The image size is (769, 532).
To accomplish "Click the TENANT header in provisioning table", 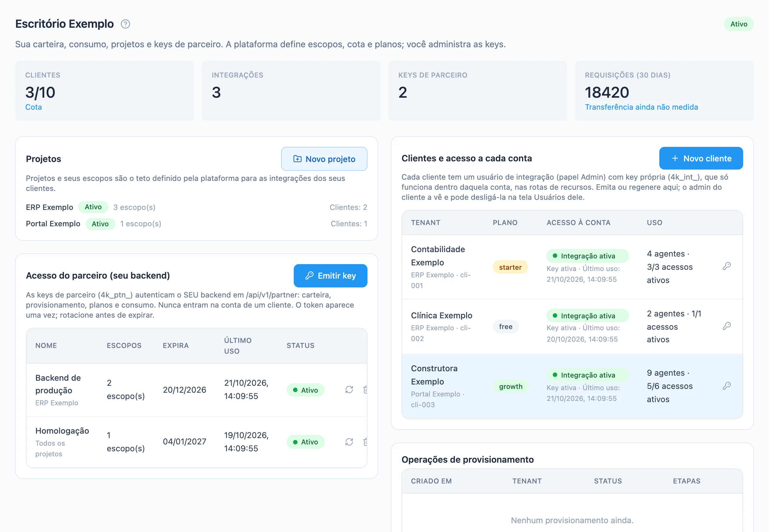I will click(x=527, y=481).
